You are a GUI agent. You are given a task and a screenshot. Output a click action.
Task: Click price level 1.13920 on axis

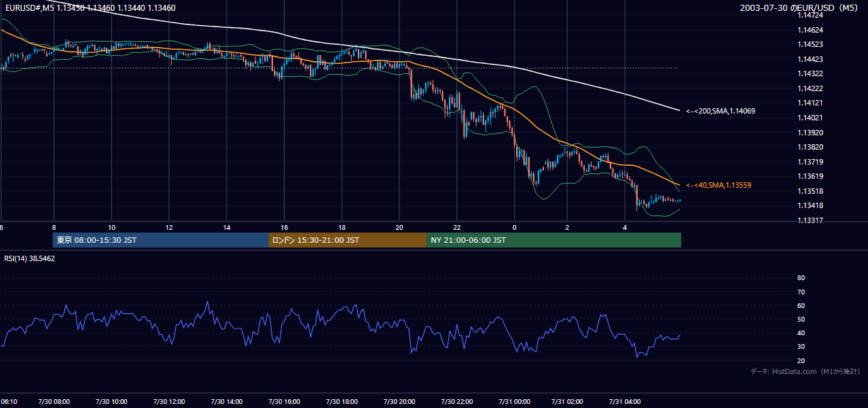[x=810, y=133]
